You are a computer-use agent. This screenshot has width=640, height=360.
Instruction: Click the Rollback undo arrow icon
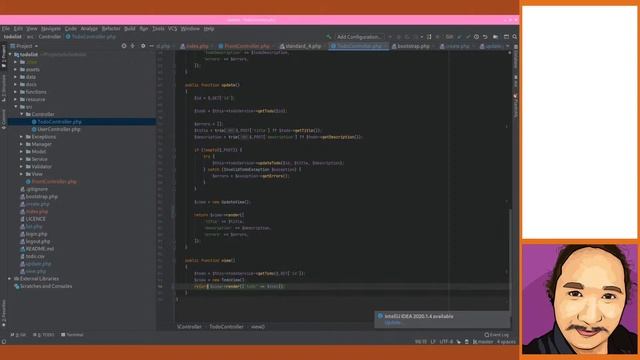(485, 37)
